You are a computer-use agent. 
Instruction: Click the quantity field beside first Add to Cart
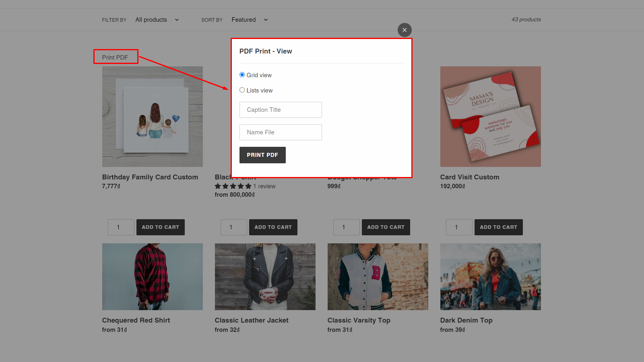coord(121,227)
